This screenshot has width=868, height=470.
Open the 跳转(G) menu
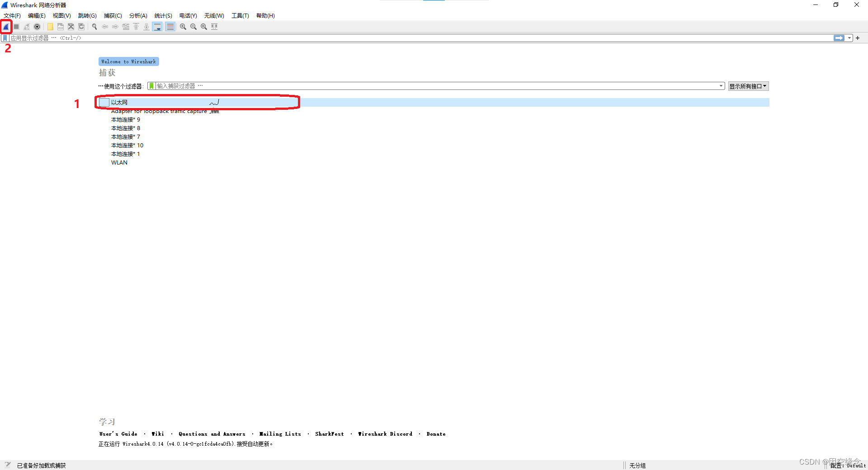click(87, 15)
